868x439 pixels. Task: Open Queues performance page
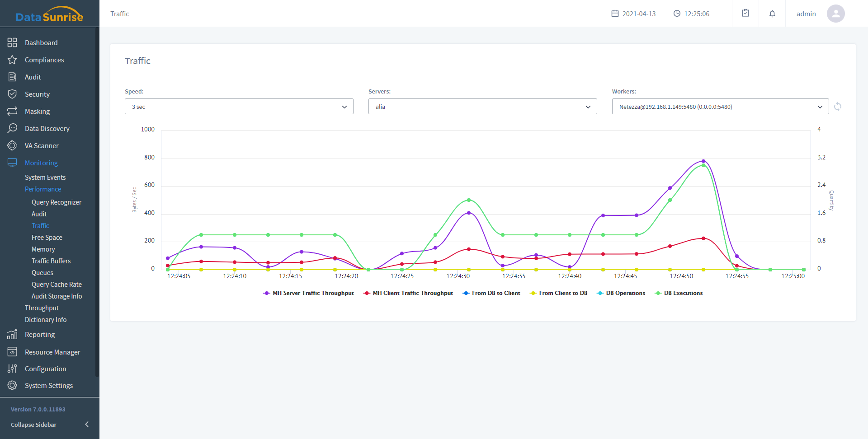42,273
